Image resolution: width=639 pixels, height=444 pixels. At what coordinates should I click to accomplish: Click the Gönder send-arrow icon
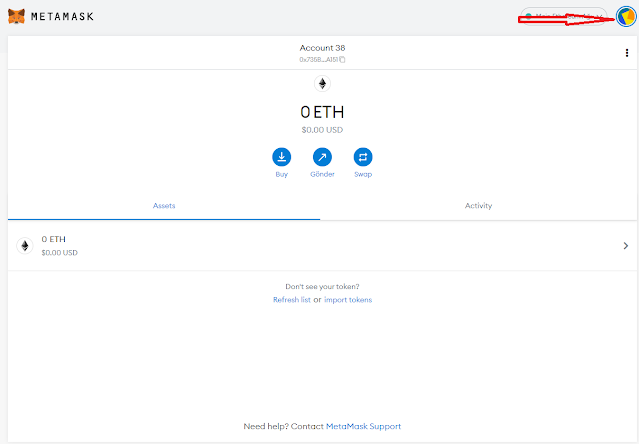322,157
